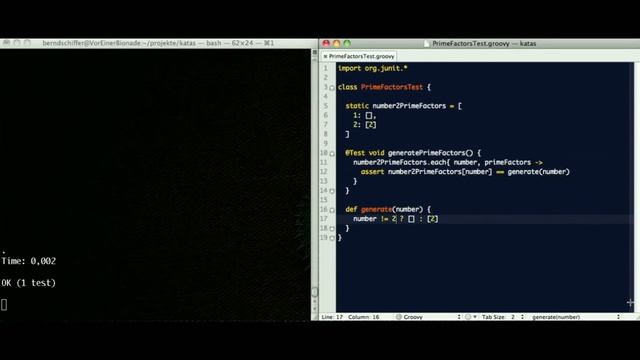Click the fold end marker on line 18
Viewport: 640px width, 360px height.
[x=332, y=229]
